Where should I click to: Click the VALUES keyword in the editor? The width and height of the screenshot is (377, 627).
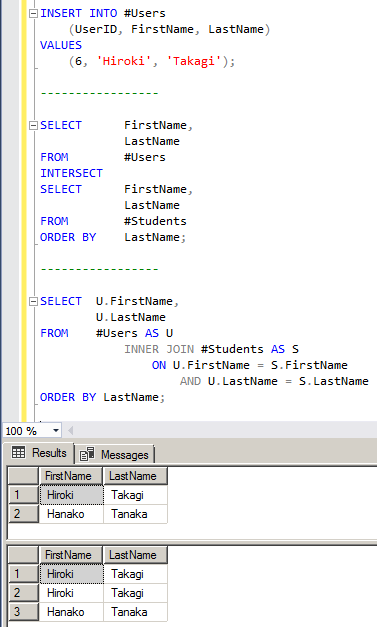(61, 45)
